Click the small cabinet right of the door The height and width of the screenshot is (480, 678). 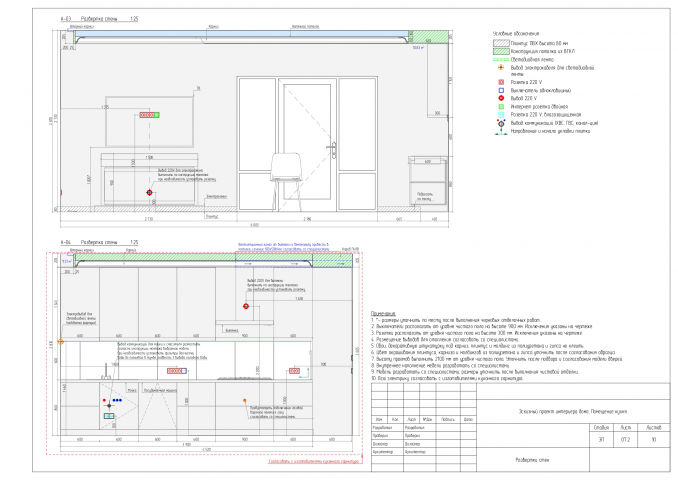pyautogui.click(x=428, y=181)
